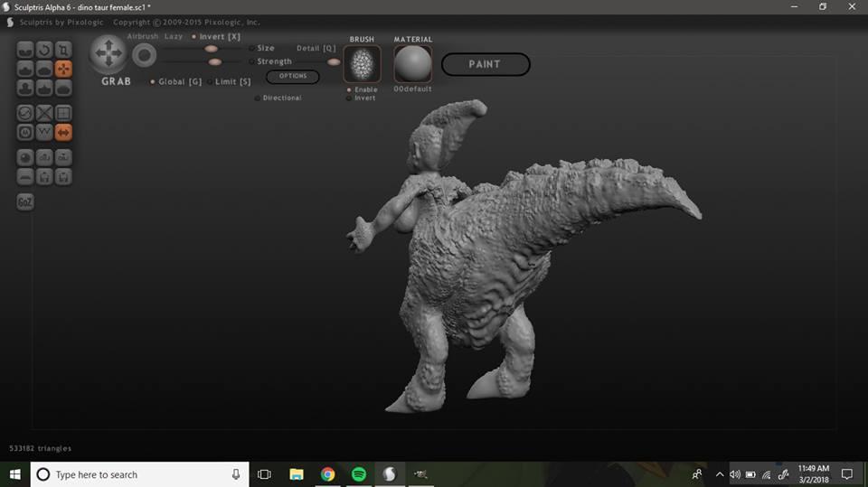Create a new sphere with the sphere icon
The height and width of the screenshot is (487, 868).
pos(25,158)
